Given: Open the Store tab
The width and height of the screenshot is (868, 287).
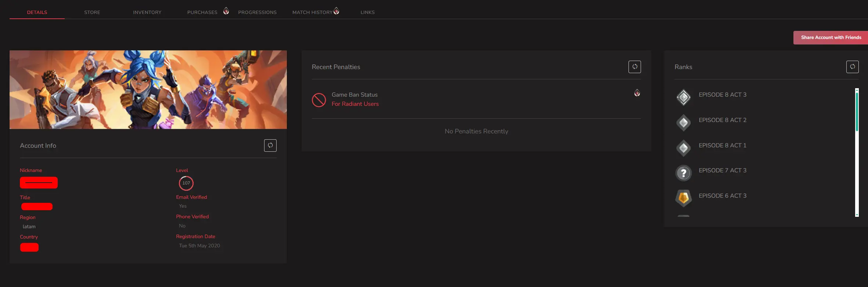Looking at the screenshot, I should pyautogui.click(x=92, y=12).
